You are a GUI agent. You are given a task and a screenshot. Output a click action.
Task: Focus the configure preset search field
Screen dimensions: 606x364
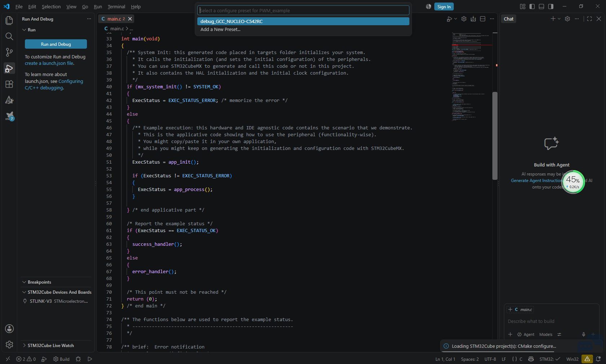coord(303,10)
